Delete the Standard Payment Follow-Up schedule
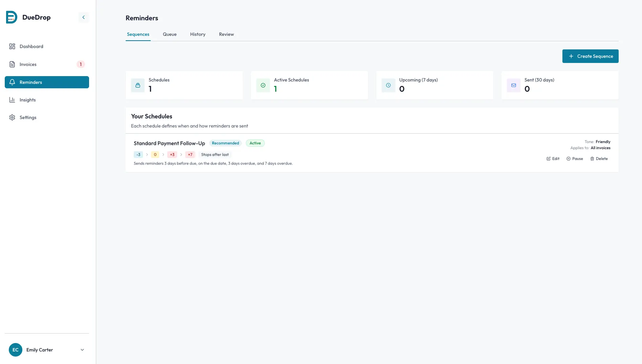The width and height of the screenshot is (642, 364). click(599, 159)
